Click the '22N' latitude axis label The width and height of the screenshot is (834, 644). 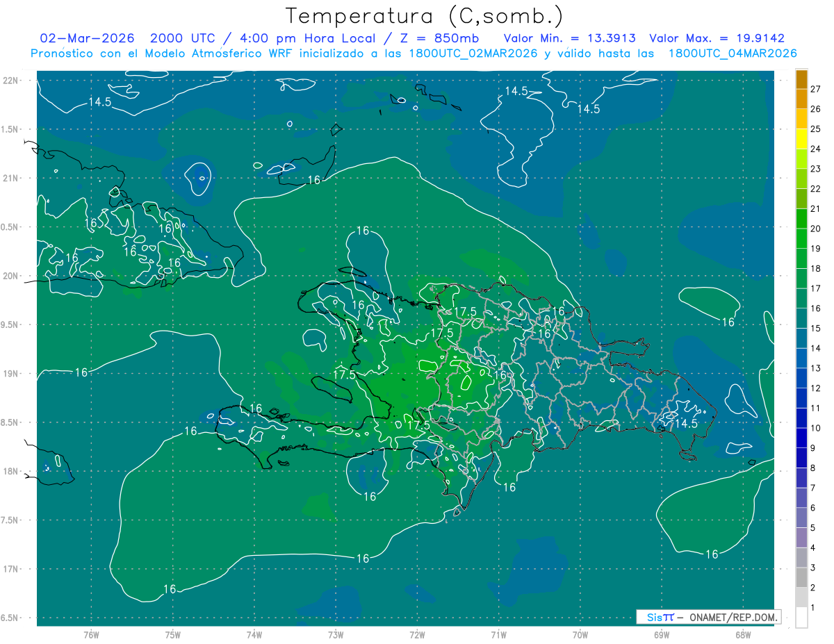click(x=10, y=80)
